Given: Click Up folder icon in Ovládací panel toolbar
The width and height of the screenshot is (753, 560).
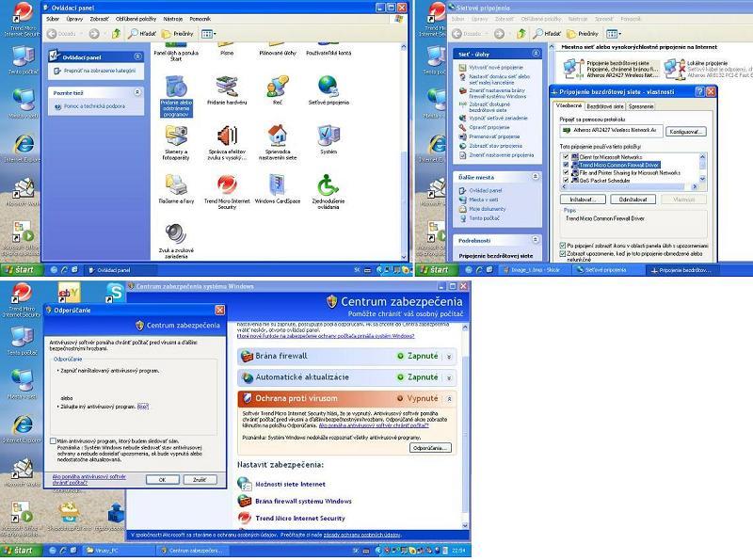Looking at the screenshot, I should tap(116, 34).
